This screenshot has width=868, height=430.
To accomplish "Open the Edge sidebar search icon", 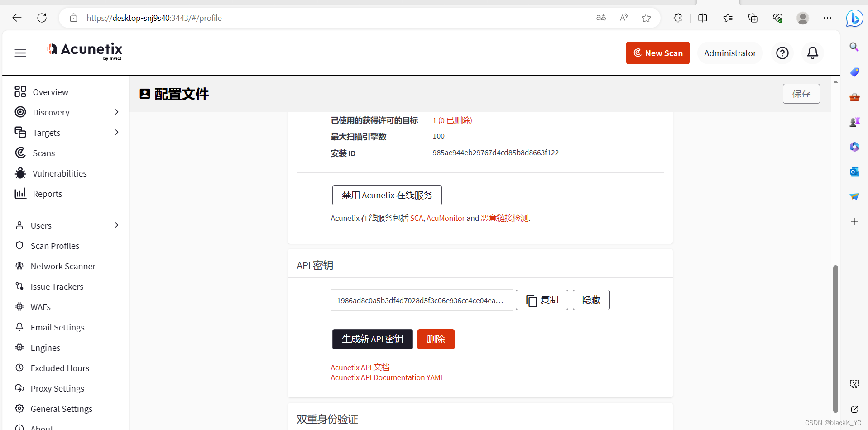I will tap(854, 47).
